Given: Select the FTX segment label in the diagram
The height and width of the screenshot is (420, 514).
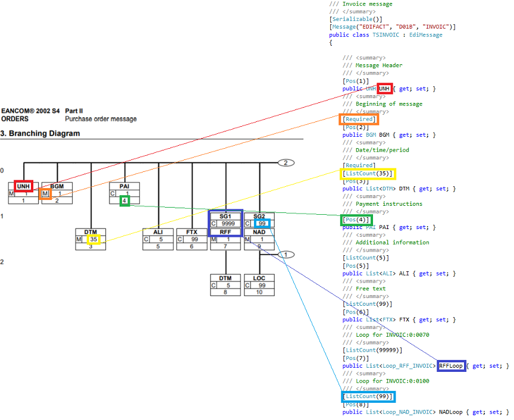Looking at the screenshot, I should tap(192, 232).
